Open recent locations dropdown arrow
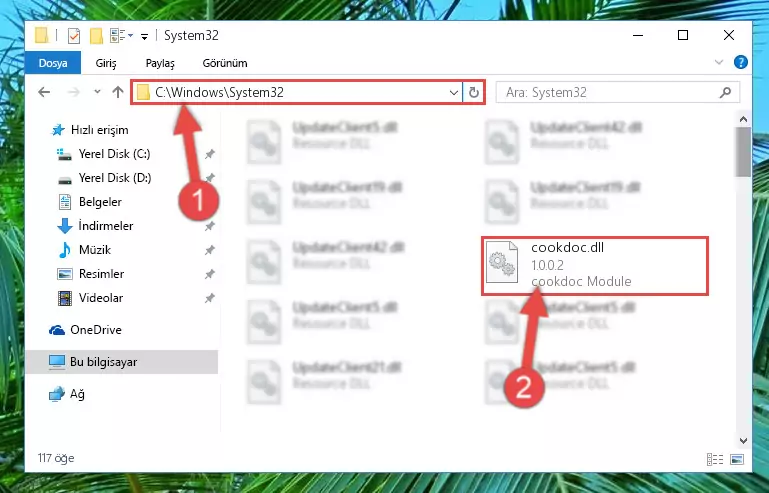 [97, 92]
